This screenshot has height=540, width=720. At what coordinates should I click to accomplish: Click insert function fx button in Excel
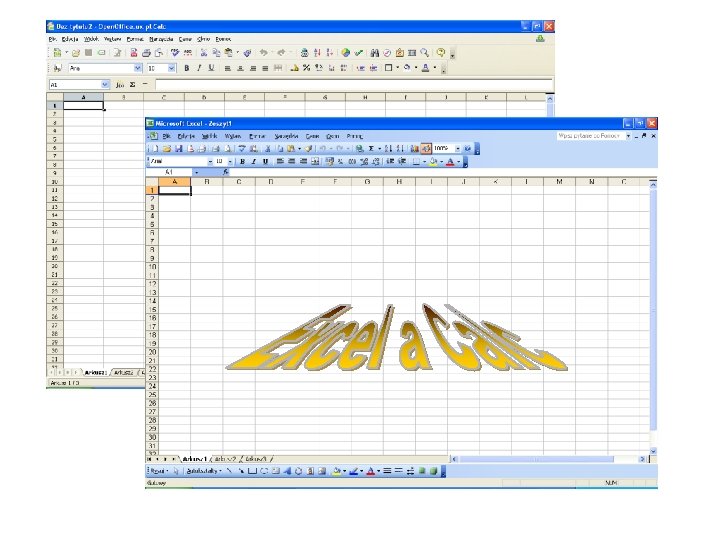225,172
